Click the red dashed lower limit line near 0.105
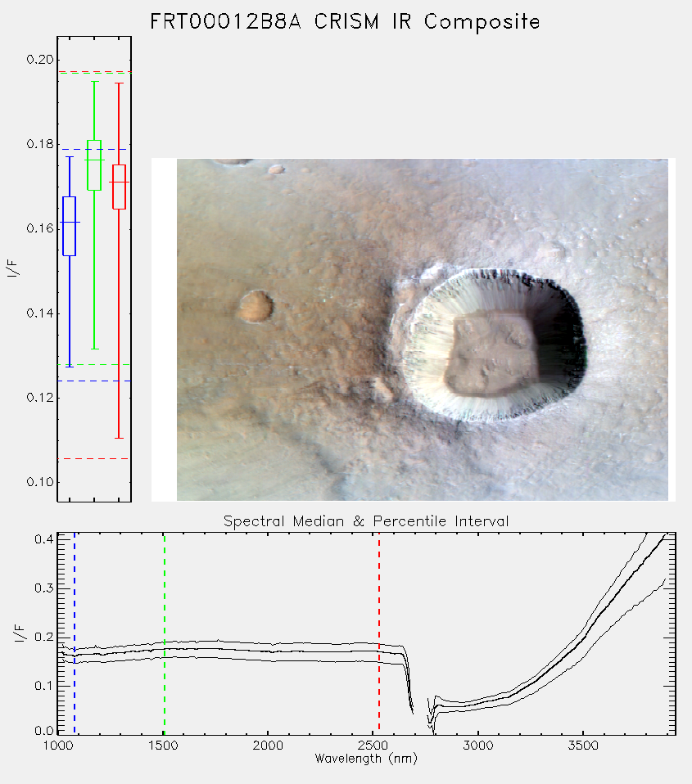 tap(94, 458)
